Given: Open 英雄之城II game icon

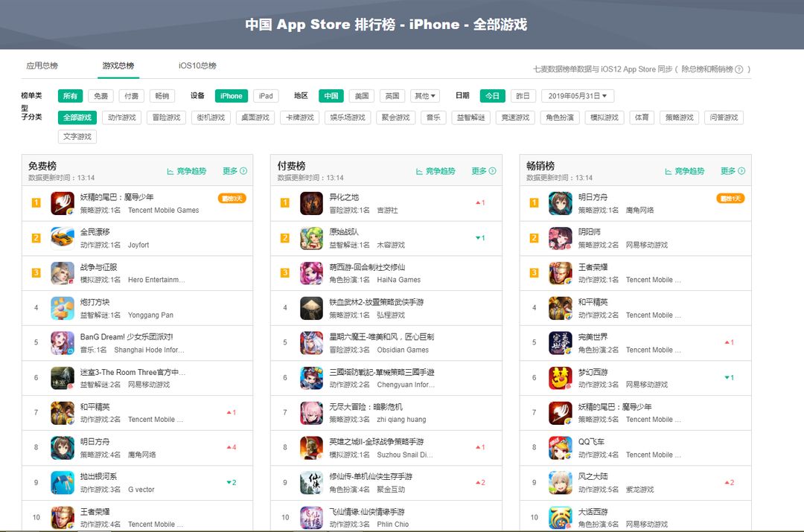Looking at the screenshot, I should [311, 447].
